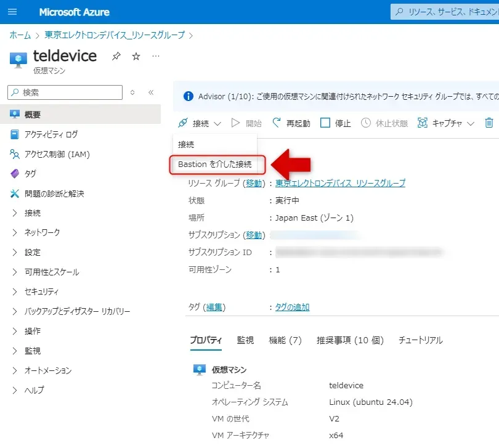Toggle the Connect (接続) toolbar dropdown
Screen dimensions: 499x448
point(200,123)
